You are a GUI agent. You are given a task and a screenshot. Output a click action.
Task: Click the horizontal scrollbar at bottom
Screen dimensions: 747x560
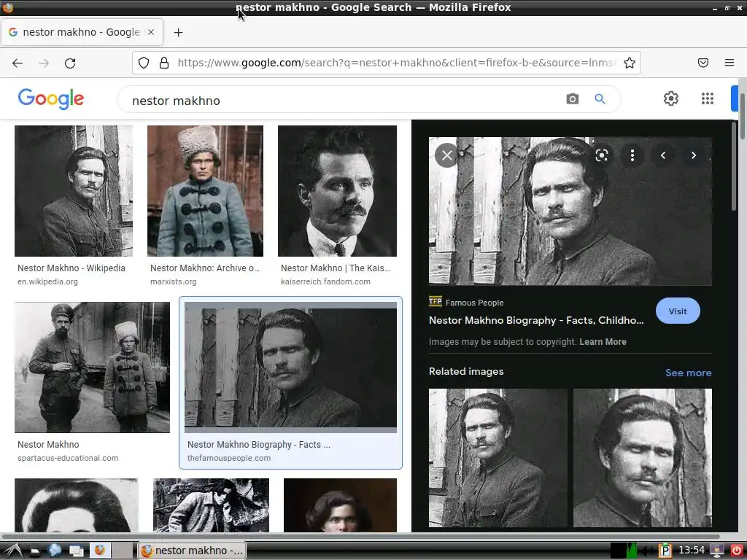[x=360, y=536]
